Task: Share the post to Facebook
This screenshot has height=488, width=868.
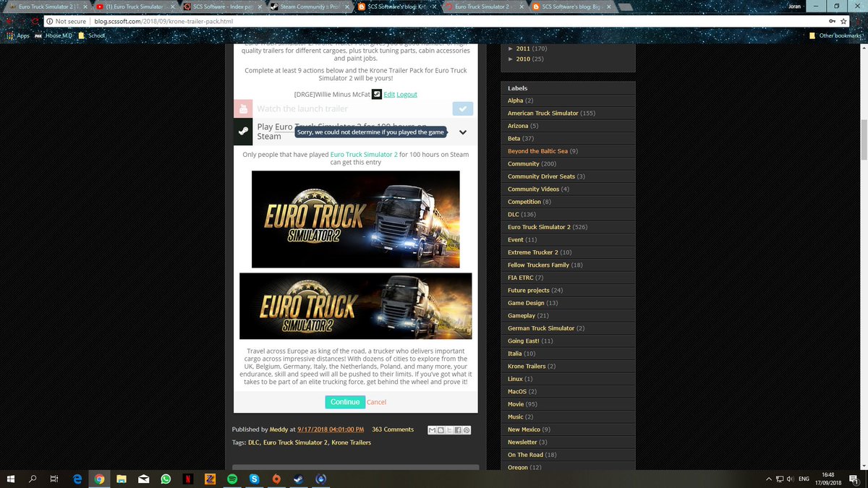Action: point(458,430)
